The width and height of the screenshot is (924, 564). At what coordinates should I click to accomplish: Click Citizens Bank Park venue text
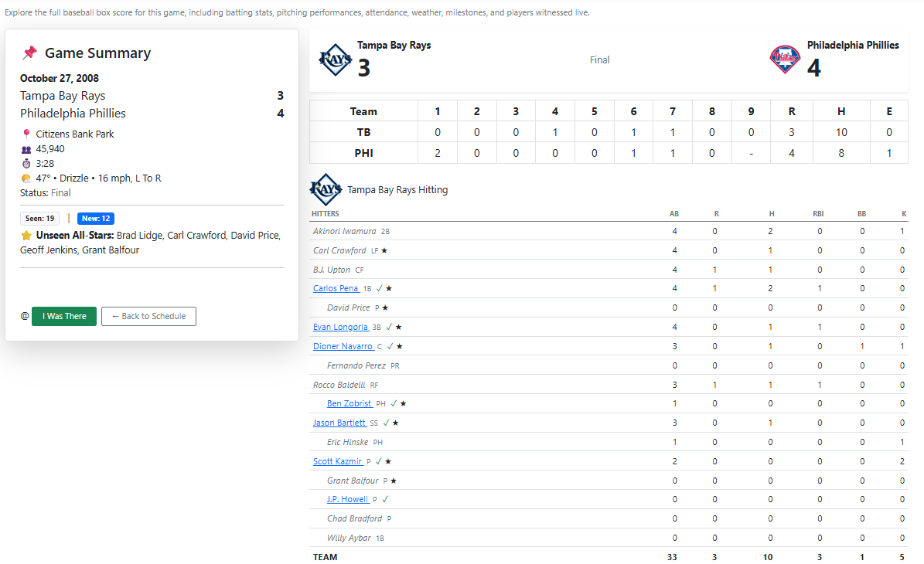[x=75, y=134]
